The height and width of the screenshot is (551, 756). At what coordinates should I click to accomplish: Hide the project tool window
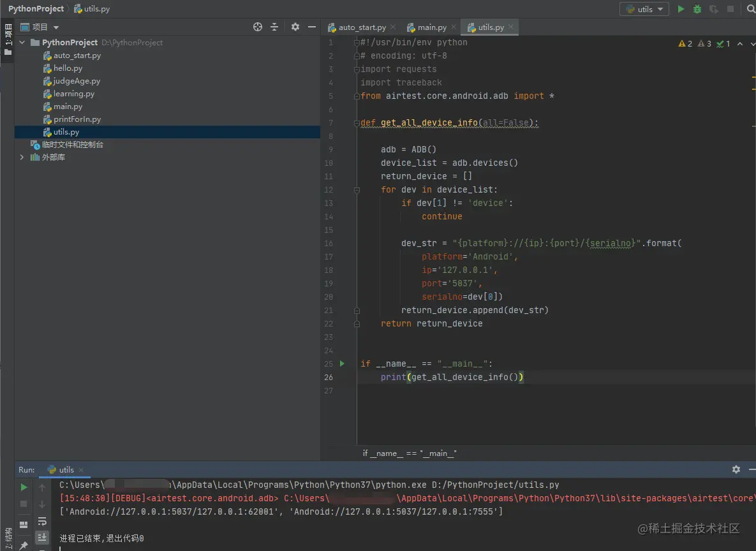(312, 27)
